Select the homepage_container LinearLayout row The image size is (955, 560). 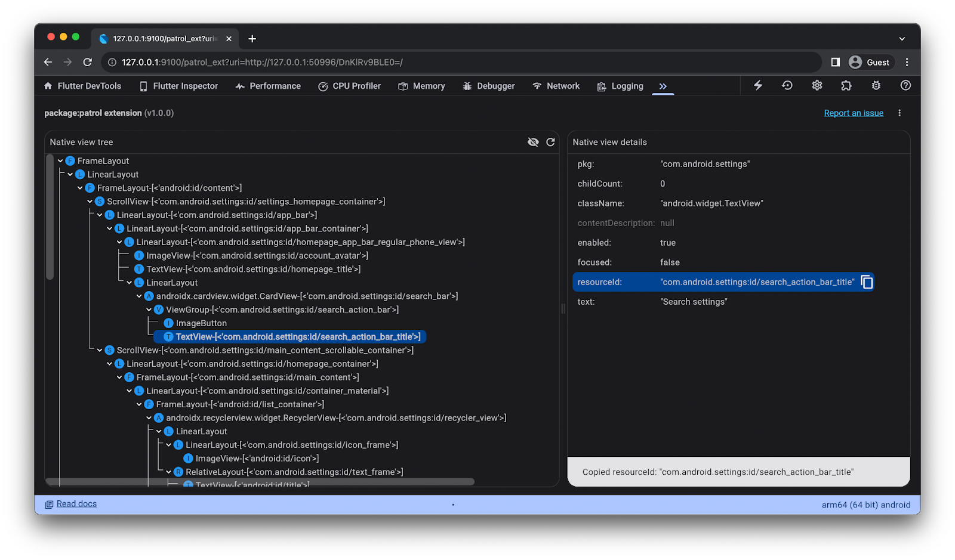(247, 364)
